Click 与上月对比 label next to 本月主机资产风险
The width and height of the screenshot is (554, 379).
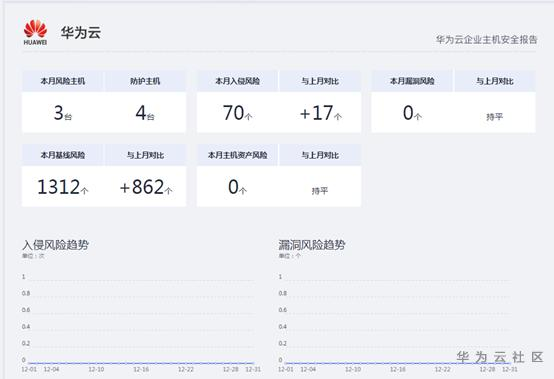pyautogui.click(x=320, y=155)
